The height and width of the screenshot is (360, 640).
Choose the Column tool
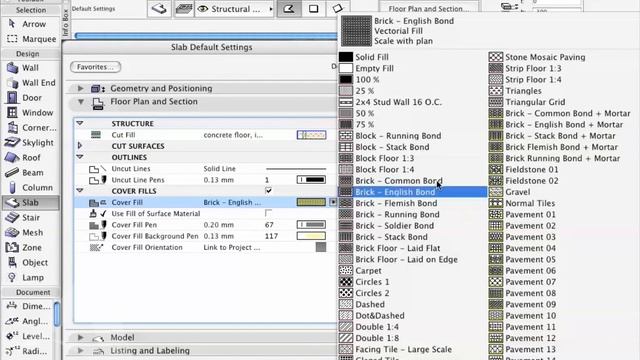coord(30,188)
